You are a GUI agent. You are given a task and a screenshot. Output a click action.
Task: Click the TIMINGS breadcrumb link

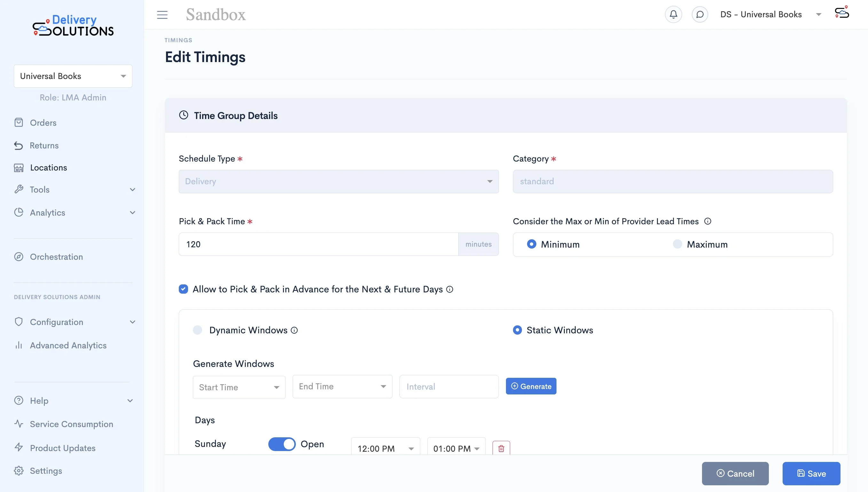point(178,40)
